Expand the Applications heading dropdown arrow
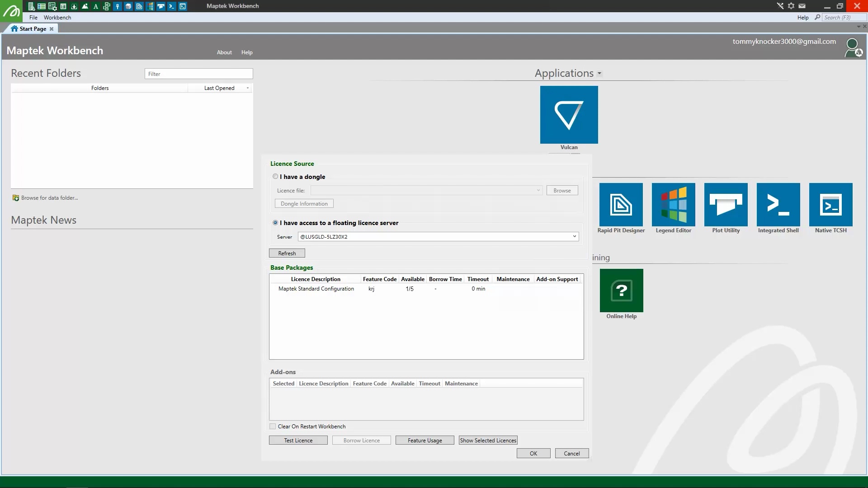This screenshot has height=488, width=868. click(599, 74)
